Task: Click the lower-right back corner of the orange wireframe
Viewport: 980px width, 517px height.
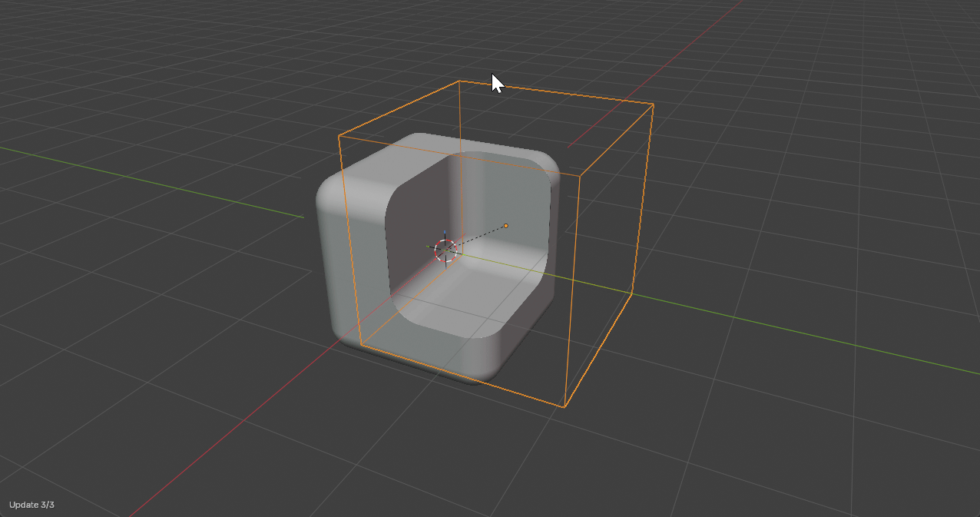Action: coord(631,293)
